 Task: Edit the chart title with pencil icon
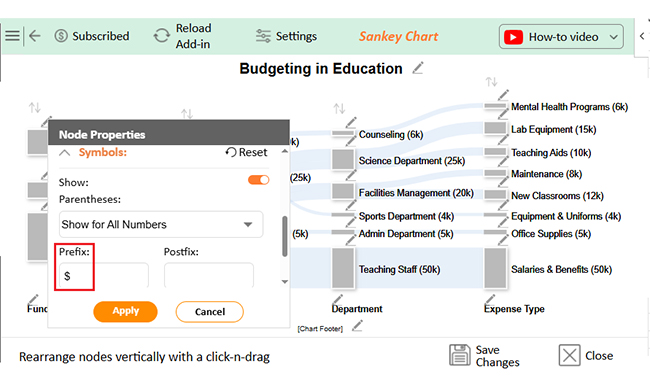(418, 68)
